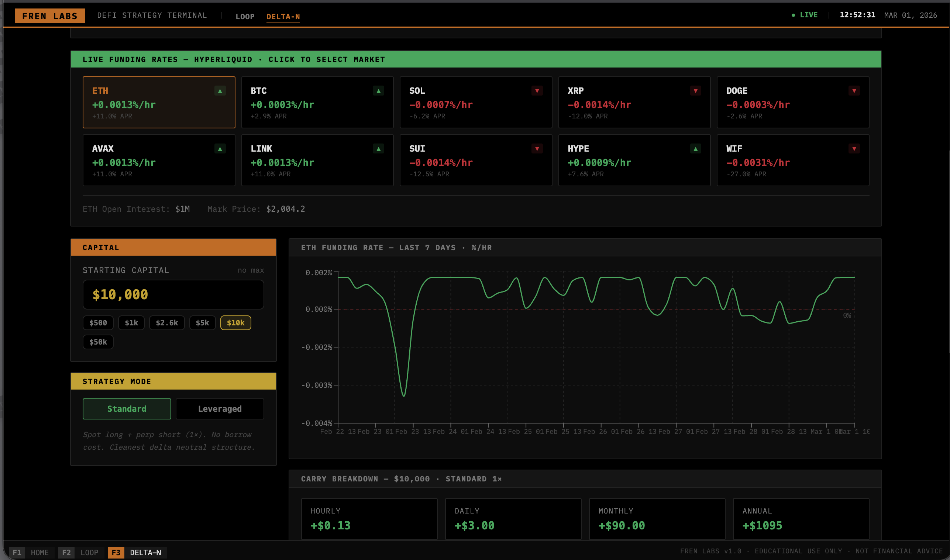Image resolution: width=950 pixels, height=560 pixels.
Task: Select the SUI funding rate market card
Action: click(476, 160)
